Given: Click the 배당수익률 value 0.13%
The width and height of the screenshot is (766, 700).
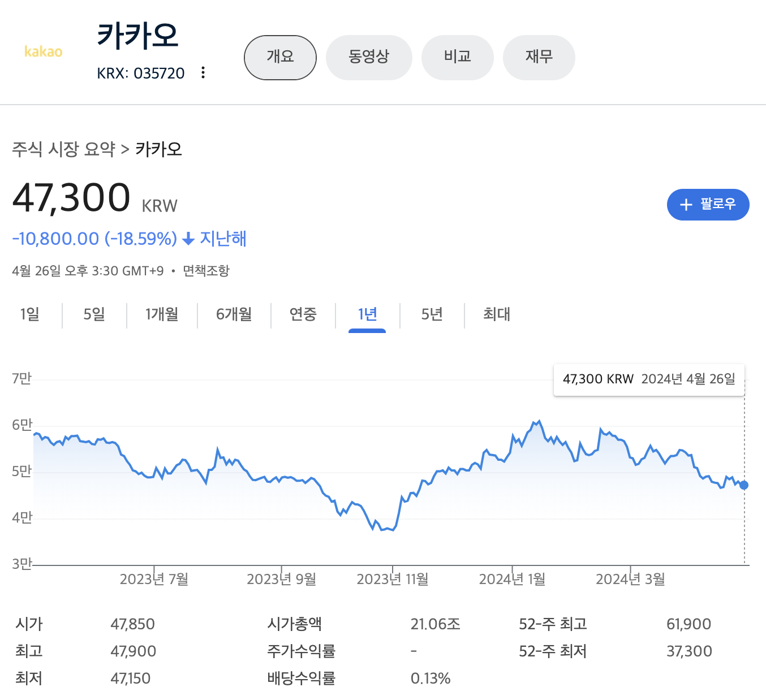Looking at the screenshot, I should coord(431,679).
